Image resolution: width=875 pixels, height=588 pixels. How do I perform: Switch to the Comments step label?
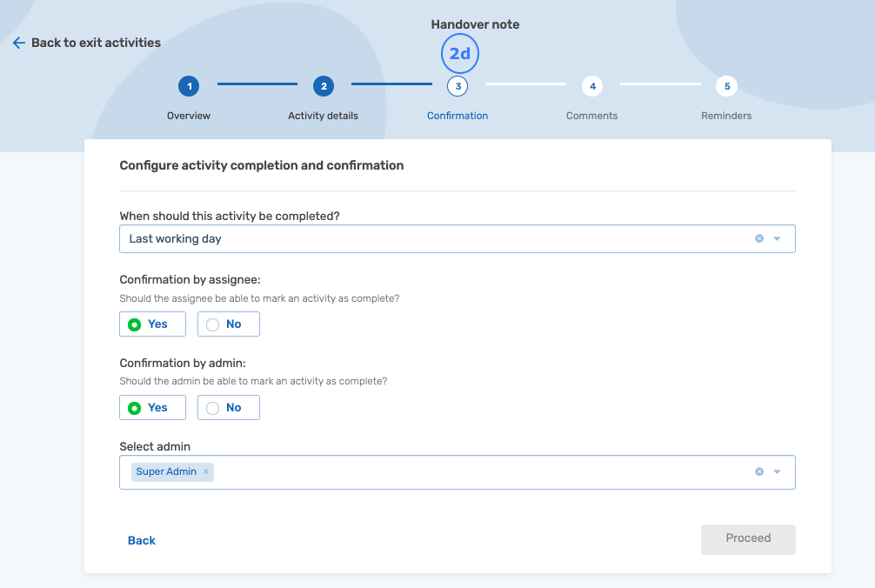[591, 116]
